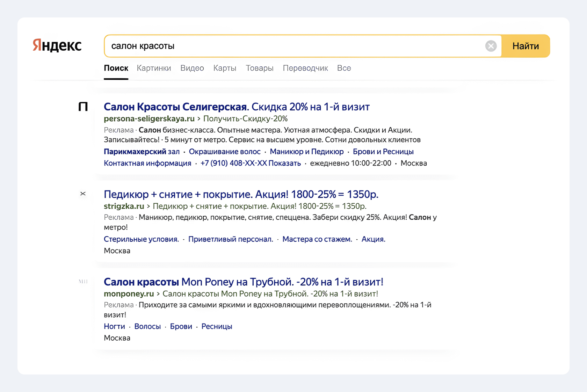Viewport: 587px width, 392px height.
Task: Open the Мастера со стажем sitelink
Action: tap(317, 239)
